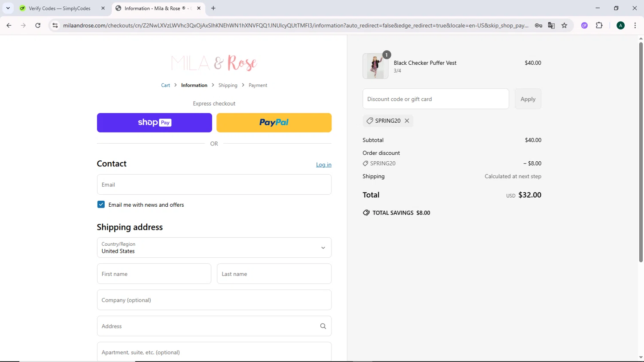The height and width of the screenshot is (362, 644).
Task: Minimize the browser window
Action: coord(598,8)
